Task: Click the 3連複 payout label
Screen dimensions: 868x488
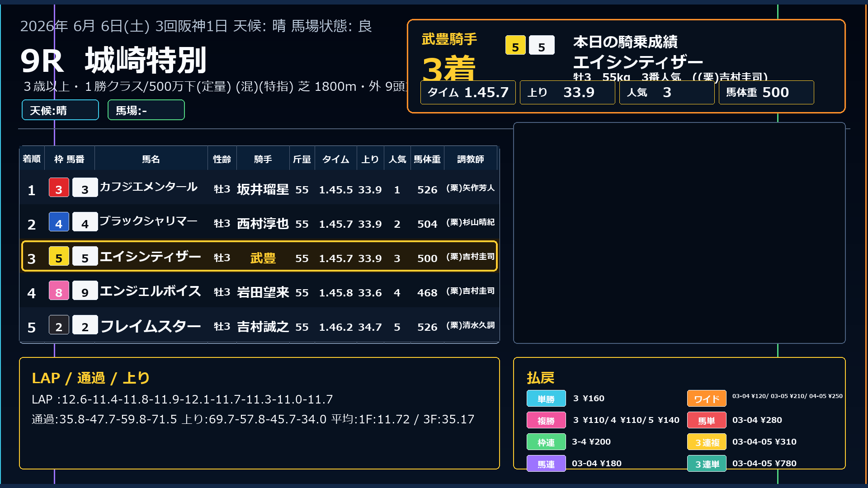Action: click(x=707, y=442)
